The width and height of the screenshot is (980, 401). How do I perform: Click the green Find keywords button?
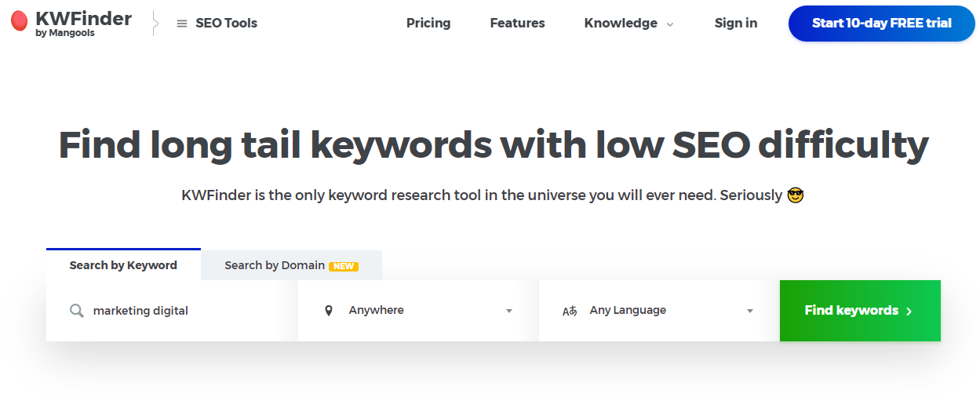pos(860,311)
